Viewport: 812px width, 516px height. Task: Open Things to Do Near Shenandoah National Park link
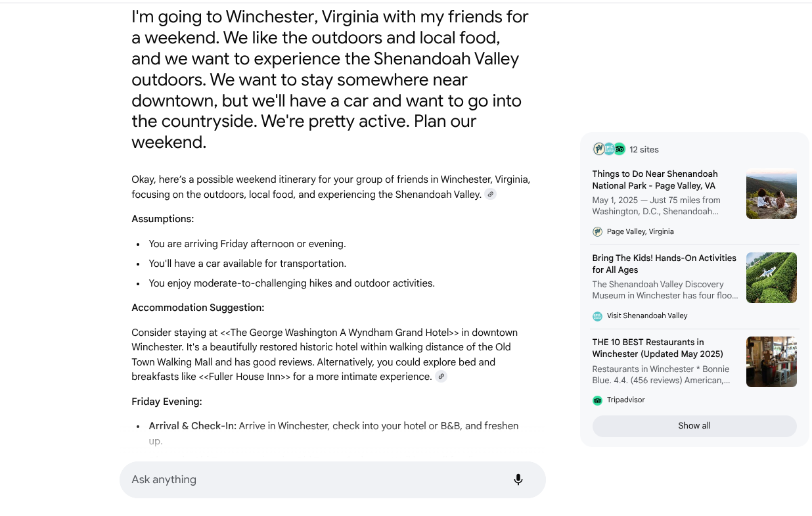655,180
